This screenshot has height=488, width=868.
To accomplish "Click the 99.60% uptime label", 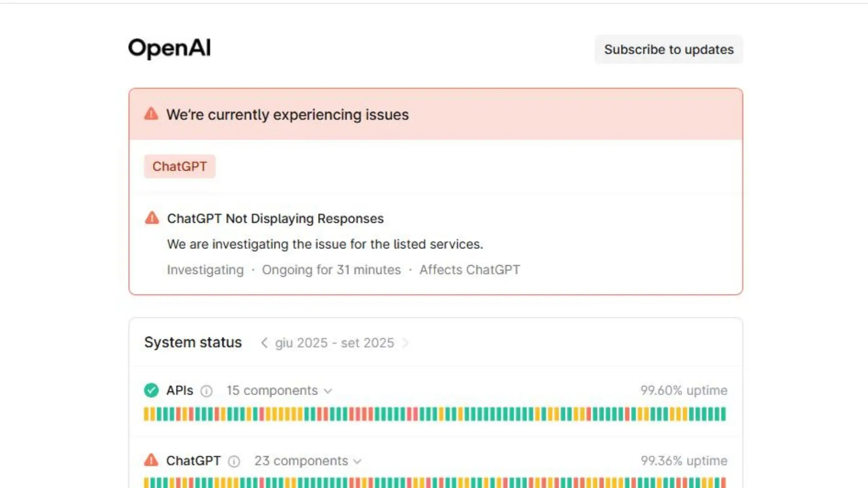I will [684, 390].
